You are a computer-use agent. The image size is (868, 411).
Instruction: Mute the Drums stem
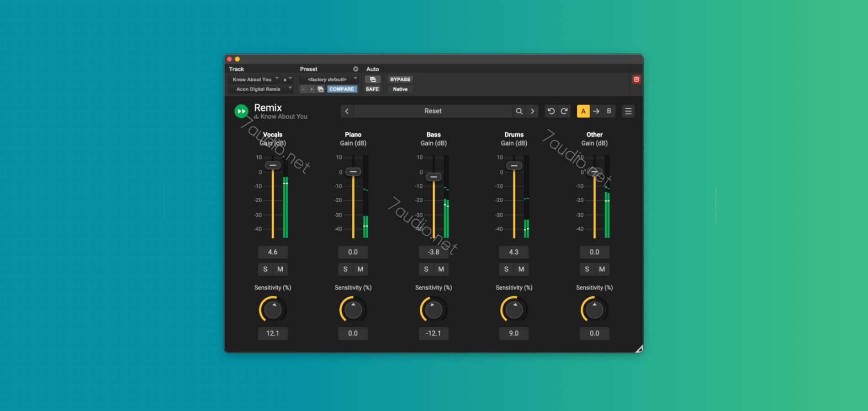521,269
